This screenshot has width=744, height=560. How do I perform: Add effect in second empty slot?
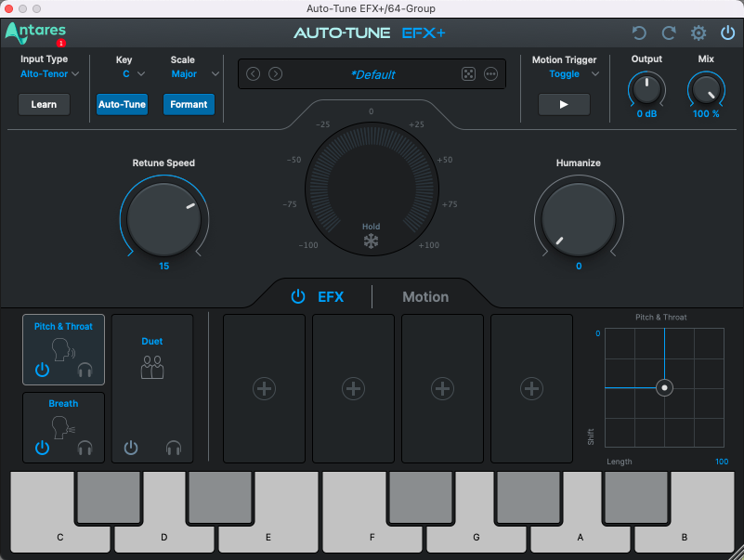click(354, 389)
